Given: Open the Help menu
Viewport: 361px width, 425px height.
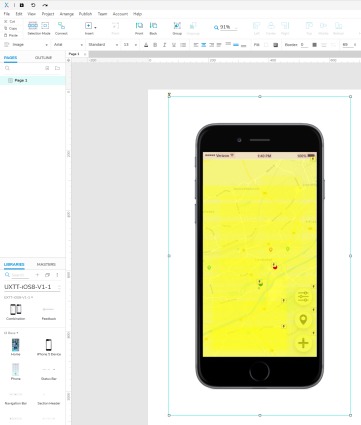Looking at the screenshot, I should 137,14.
